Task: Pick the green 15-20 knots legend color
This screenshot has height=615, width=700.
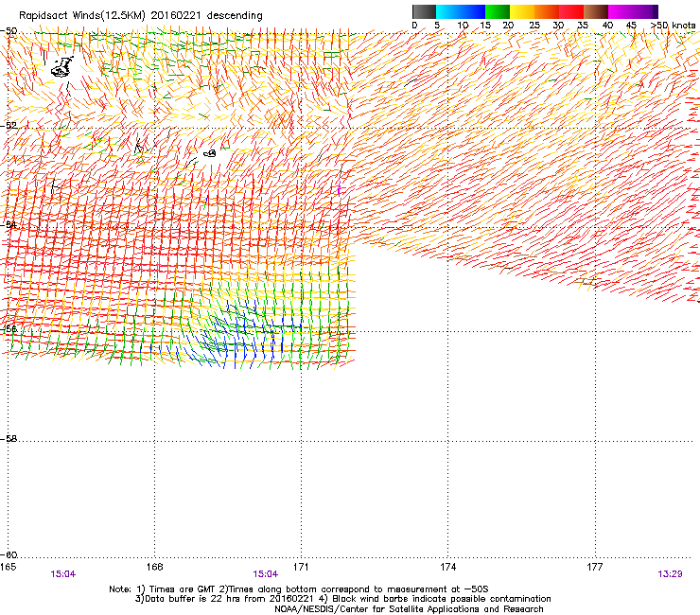Action: click(498, 11)
